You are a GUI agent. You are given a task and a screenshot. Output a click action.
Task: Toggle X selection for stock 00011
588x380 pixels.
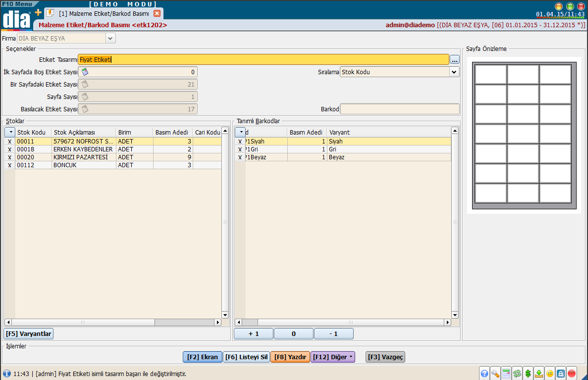(x=10, y=142)
